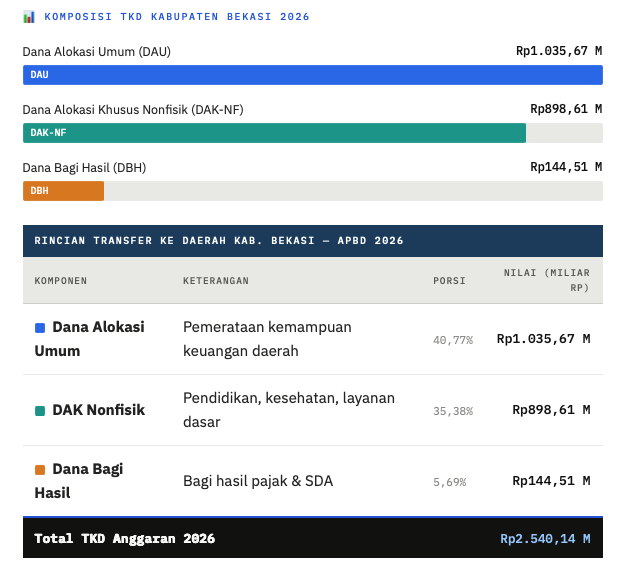The image size is (629, 579).
Task: Click the 'Dana Alokasi Umum' table cell
Action: pyautogui.click(x=89, y=339)
